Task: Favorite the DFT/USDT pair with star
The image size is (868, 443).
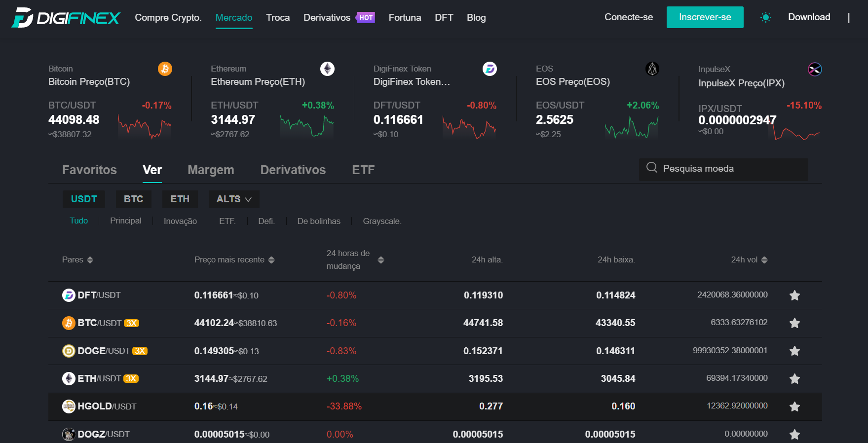Action: pos(794,295)
